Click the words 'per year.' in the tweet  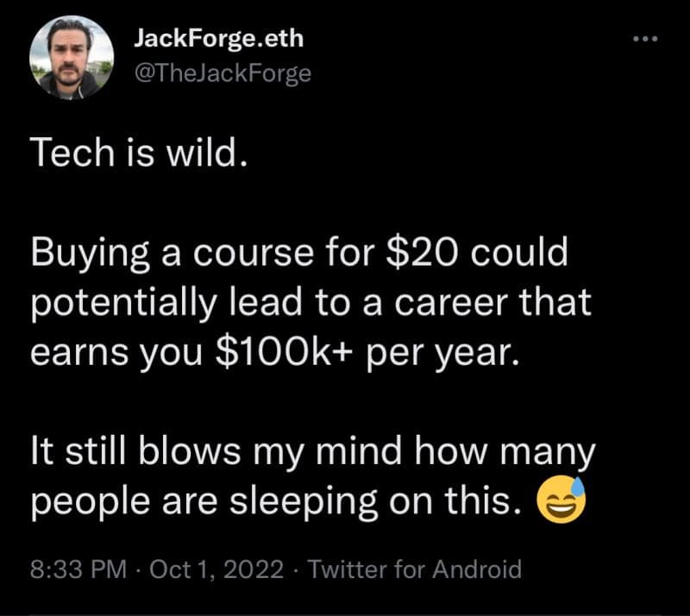[x=442, y=355]
